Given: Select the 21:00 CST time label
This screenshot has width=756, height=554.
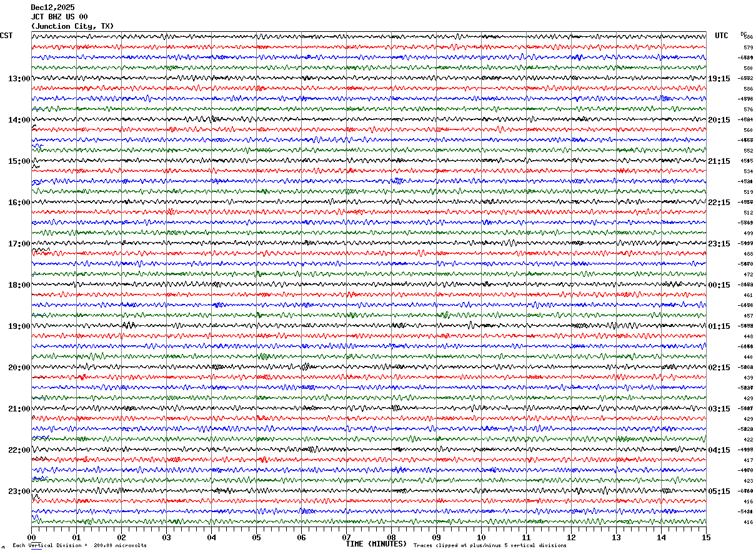Looking at the screenshot, I should (x=19, y=409).
